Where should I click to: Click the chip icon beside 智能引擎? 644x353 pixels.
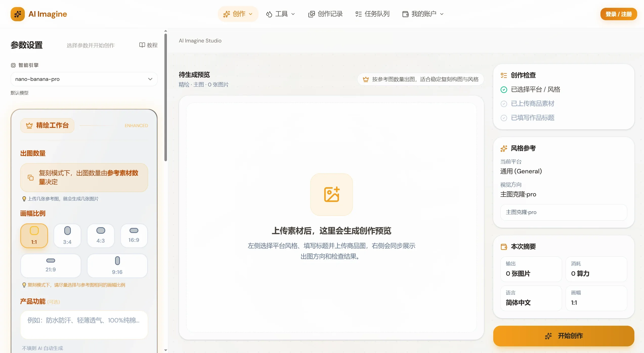tap(13, 65)
